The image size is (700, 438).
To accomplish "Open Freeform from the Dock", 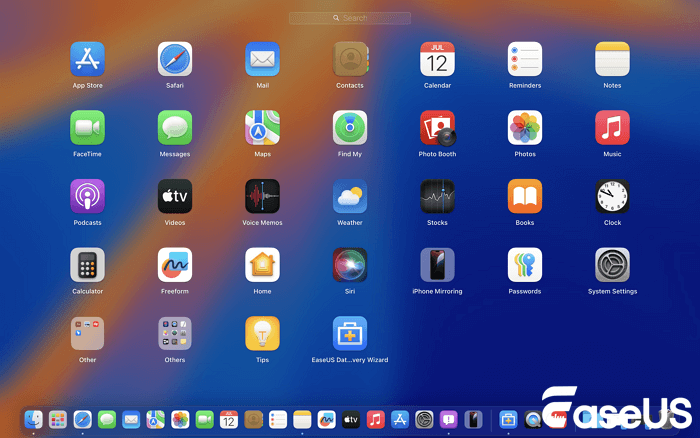I will pyautogui.click(x=326, y=420).
